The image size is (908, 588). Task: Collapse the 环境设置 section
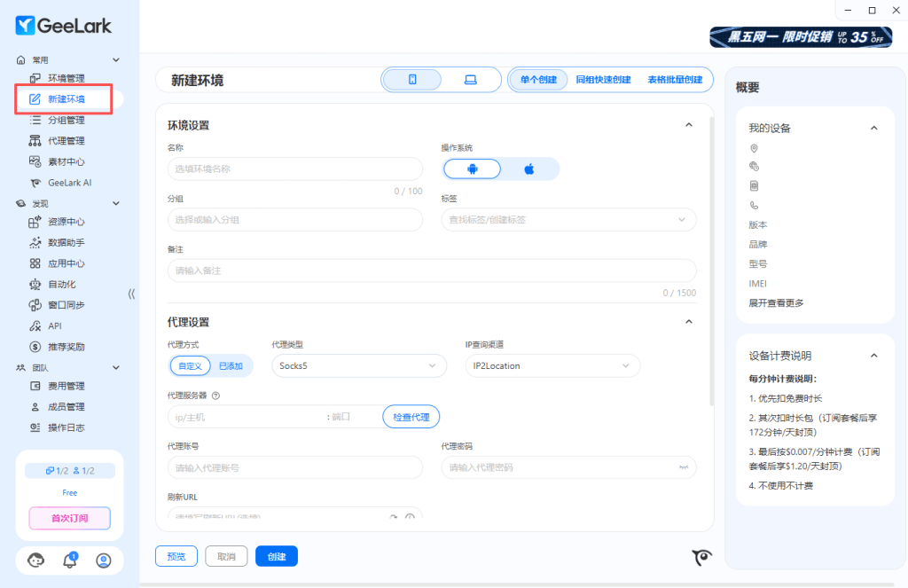coord(689,125)
